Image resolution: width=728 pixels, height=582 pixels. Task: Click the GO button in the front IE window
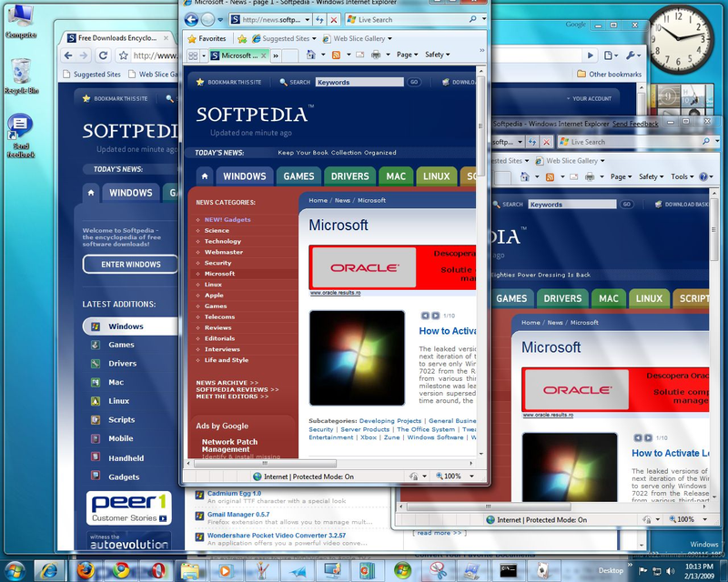tap(414, 82)
